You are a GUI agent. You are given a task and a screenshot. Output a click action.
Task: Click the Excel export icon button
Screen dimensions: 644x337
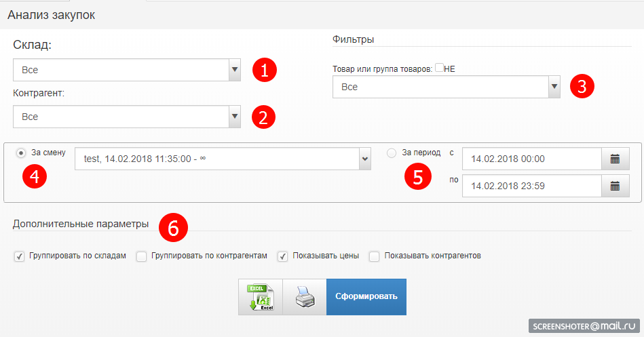click(260, 297)
